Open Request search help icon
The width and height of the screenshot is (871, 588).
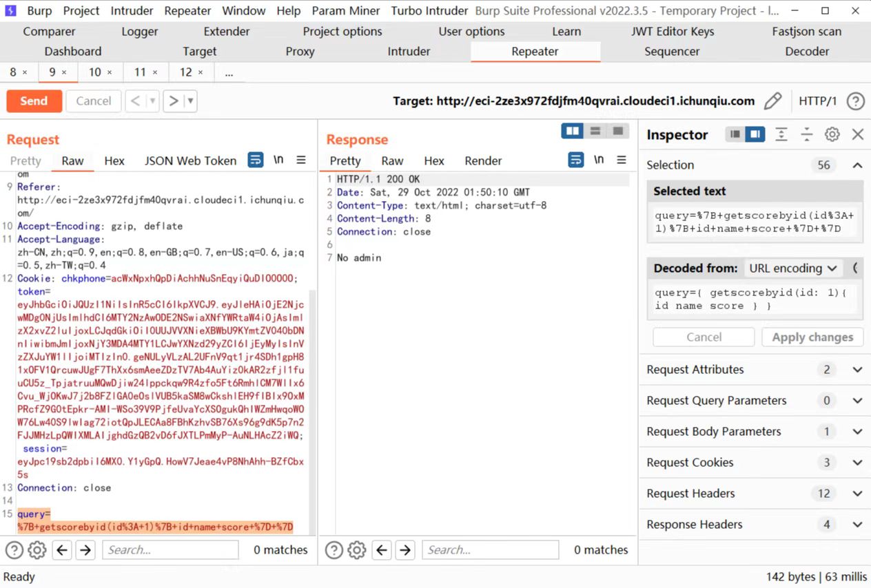[x=14, y=549]
